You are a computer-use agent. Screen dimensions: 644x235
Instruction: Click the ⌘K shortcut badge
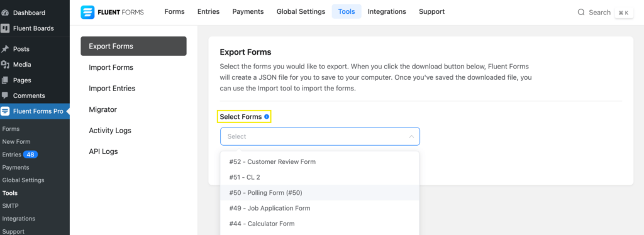623,13
